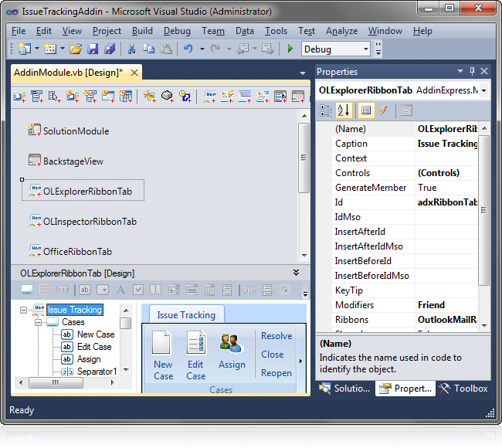Open the object selector dropdown in Properties

pos(483,90)
